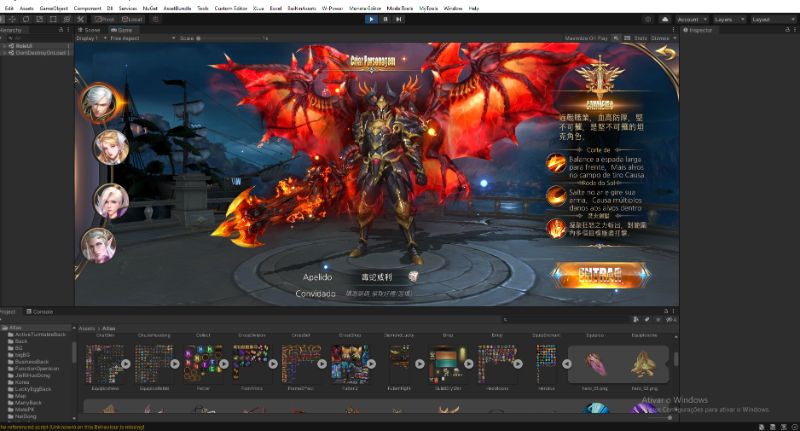800x431 pixels.
Task: Switch to the Console tab
Action: click(x=44, y=311)
